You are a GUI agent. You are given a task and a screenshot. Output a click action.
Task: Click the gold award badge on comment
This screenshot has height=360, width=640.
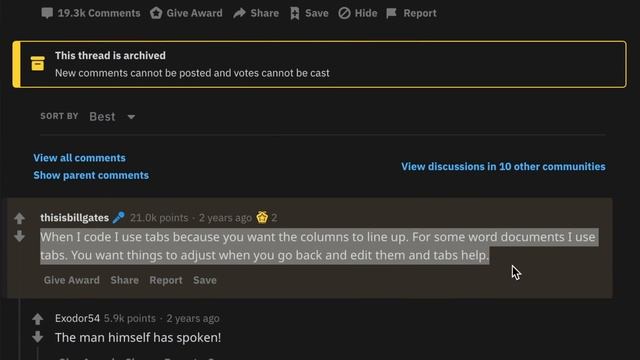tap(262, 218)
